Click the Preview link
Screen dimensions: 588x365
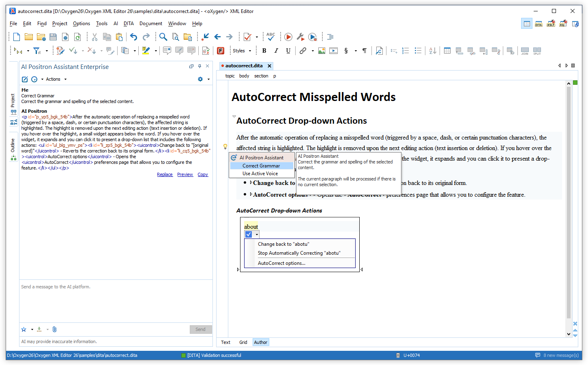pyautogui.click(x=185, y=174)
